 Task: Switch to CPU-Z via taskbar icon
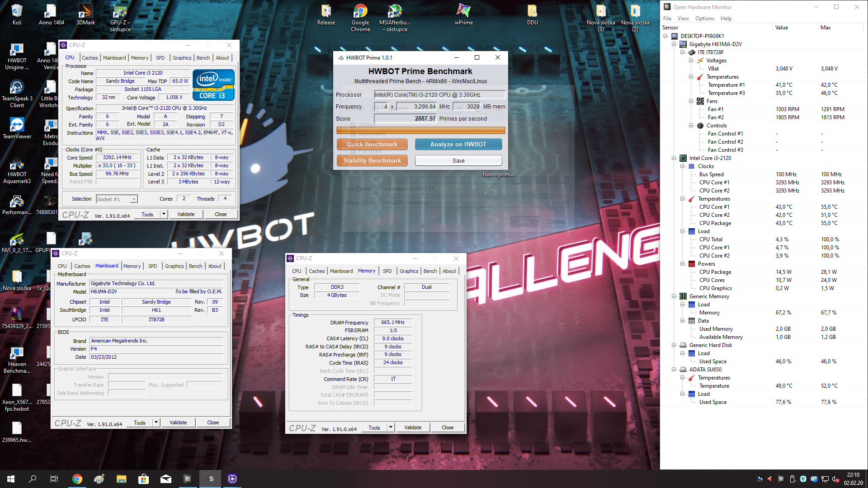232,479
